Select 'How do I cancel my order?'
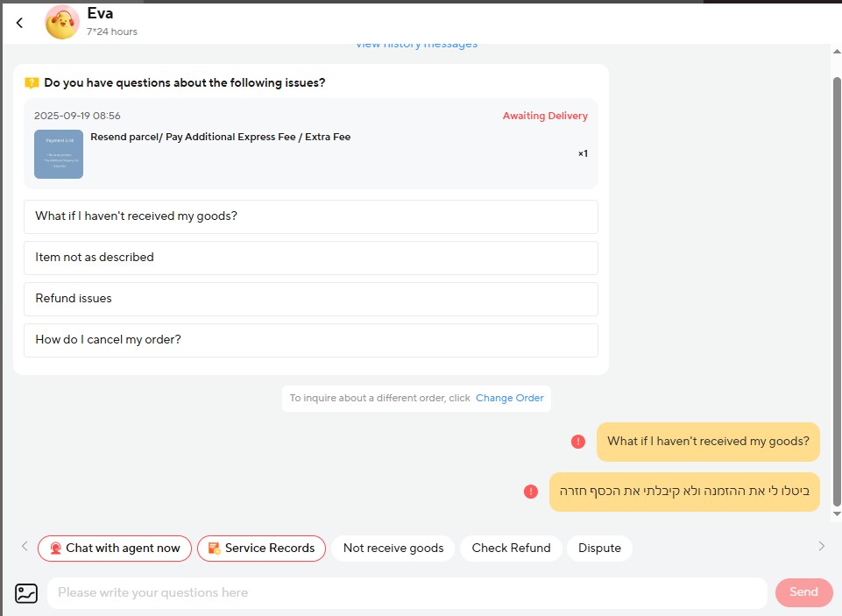 click(x=310, y=340)
